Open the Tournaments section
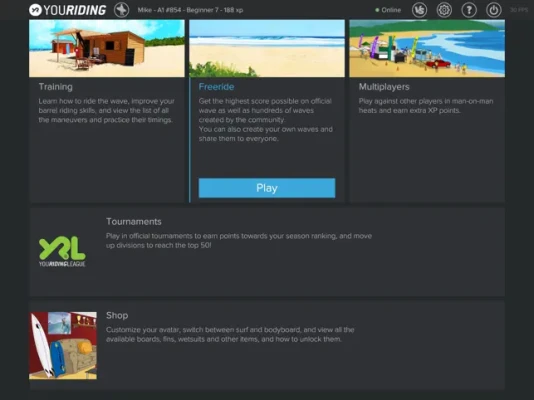Image resolution: width=534 pixels, height=400 pixels. pos(134,222)
